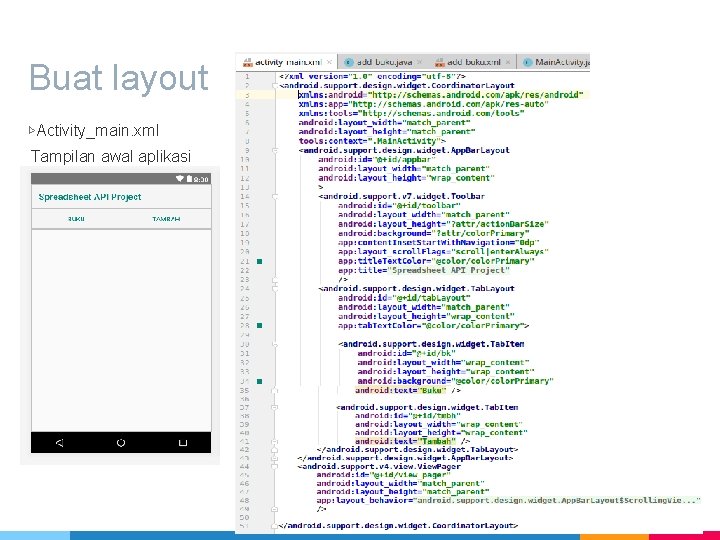Open the MainActivity.java tab
The image size is (720, 540).
[x=555, y=62]
